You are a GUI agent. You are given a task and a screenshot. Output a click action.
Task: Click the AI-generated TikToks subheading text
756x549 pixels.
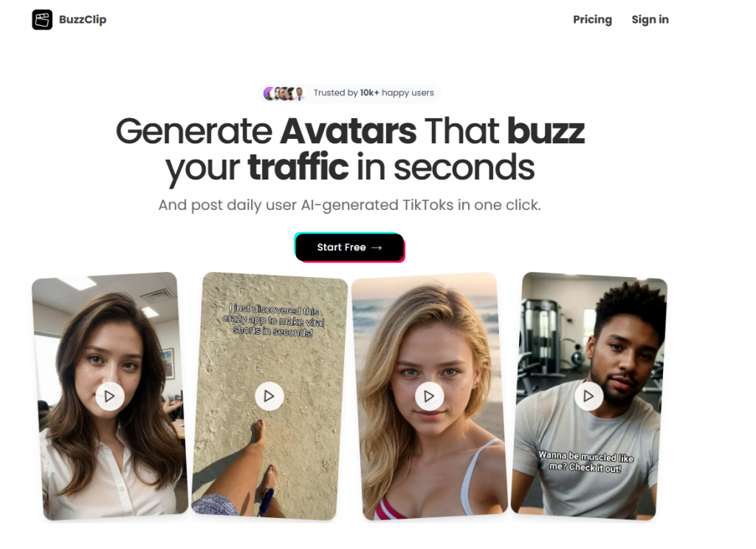[x=349, y=205]
